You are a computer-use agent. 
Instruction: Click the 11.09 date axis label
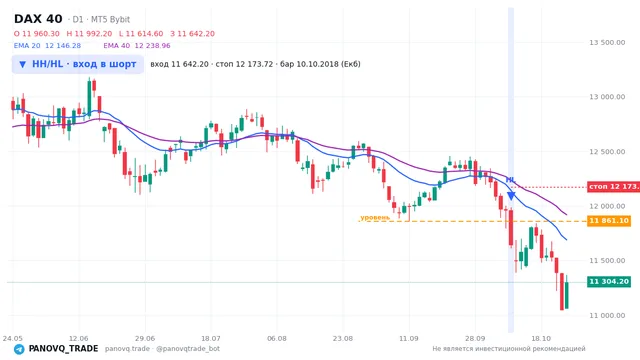[409, 338]
